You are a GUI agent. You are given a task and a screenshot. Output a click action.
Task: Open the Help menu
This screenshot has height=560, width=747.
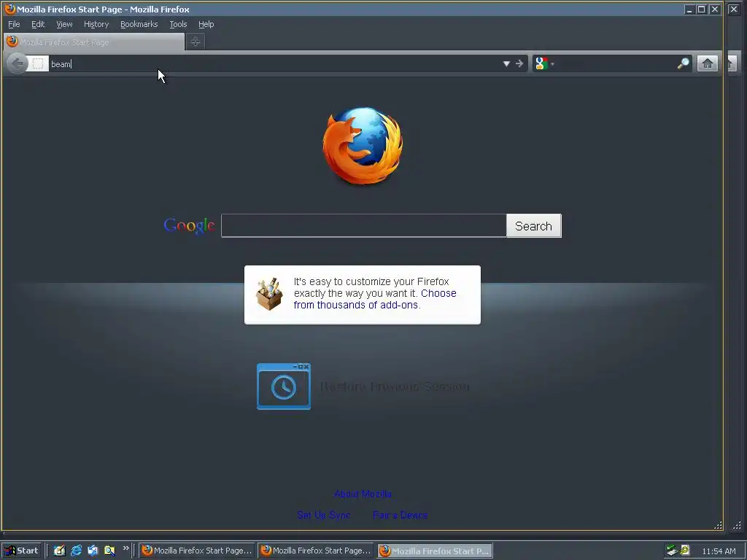tap(206, 24)
